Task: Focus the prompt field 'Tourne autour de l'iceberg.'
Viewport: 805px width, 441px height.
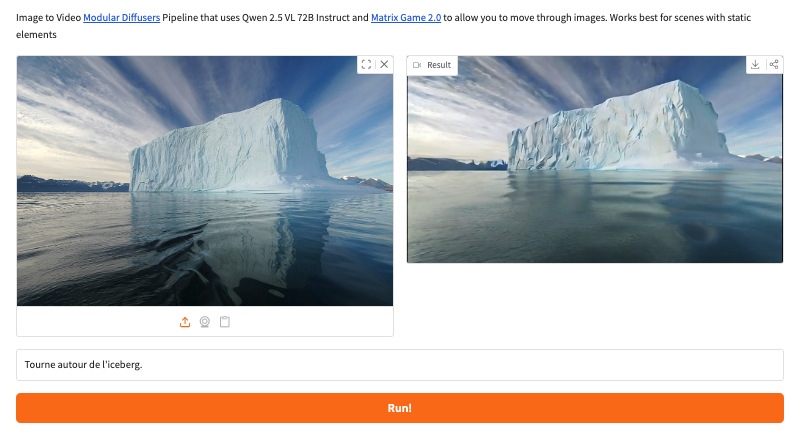Action: [400, 365]
